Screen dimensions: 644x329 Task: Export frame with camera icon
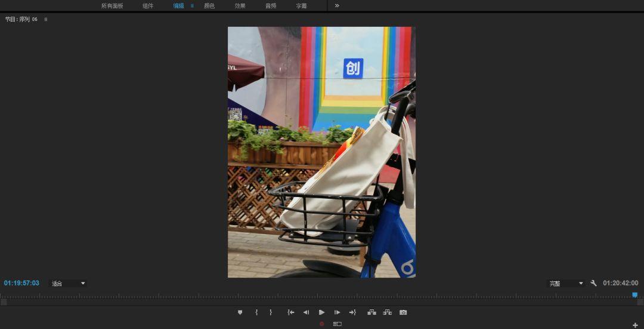pos(403,312)
